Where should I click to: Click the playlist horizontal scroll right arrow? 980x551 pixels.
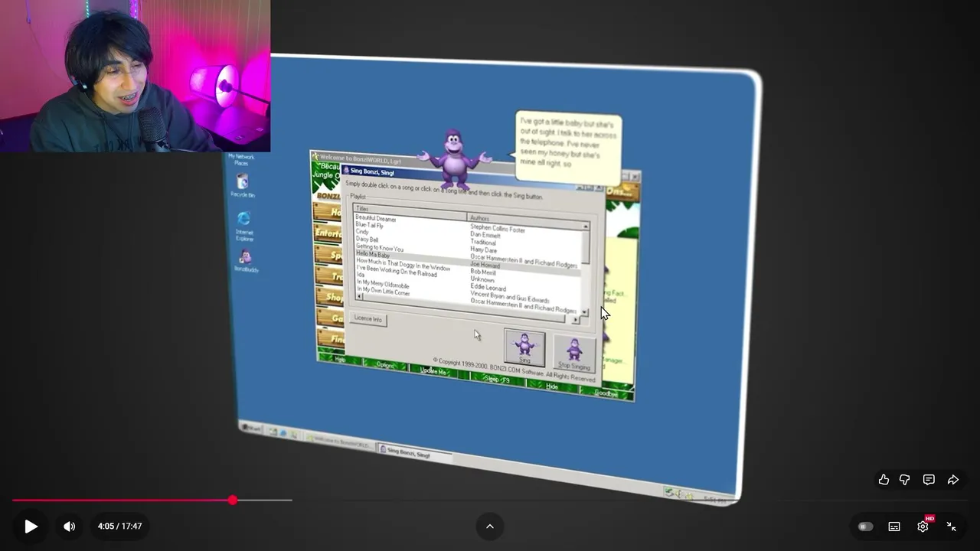click(576, 320)
